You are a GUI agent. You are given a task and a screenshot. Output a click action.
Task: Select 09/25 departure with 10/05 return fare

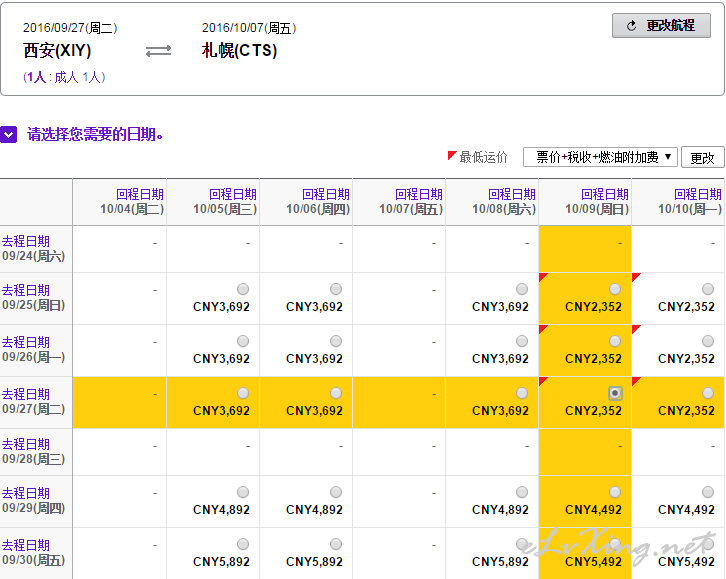pos(243,289)
